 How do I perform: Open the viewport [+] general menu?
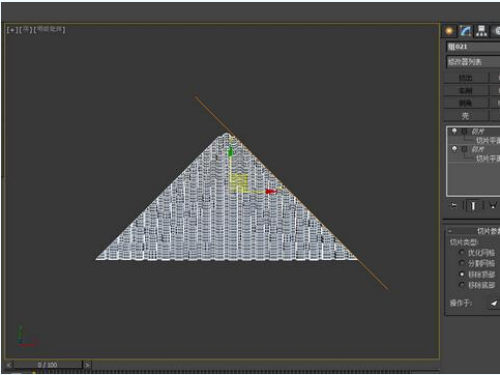(x=12, y=30)
